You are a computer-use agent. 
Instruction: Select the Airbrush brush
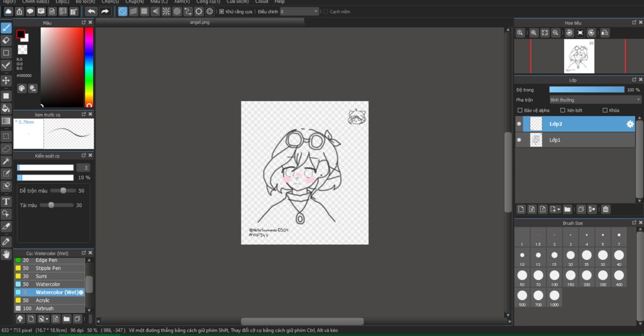pos(50,308)
